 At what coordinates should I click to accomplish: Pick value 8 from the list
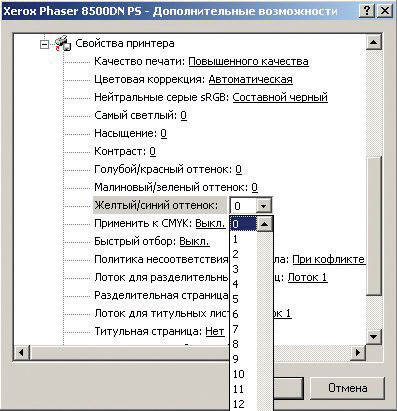(x=244, y=344)
